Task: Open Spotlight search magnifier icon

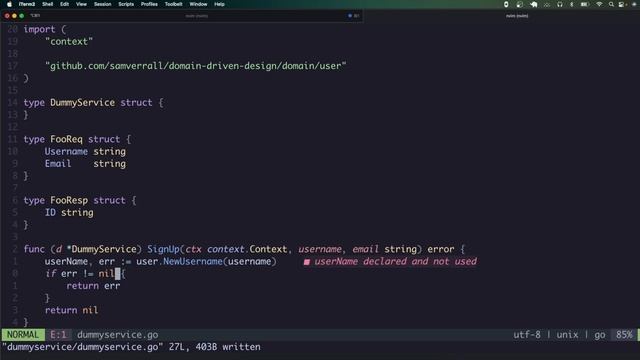Action: tap(611, 4)
